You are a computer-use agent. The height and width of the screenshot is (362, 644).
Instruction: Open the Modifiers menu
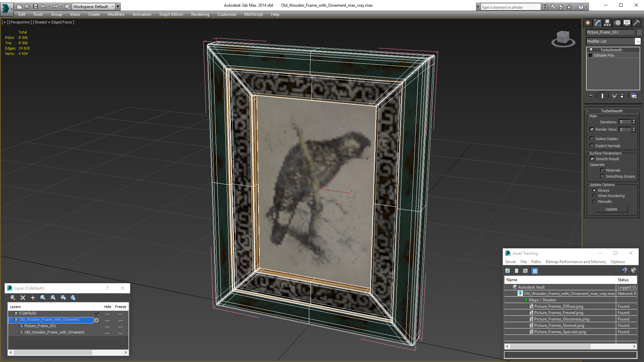click(x=116, y=14)
